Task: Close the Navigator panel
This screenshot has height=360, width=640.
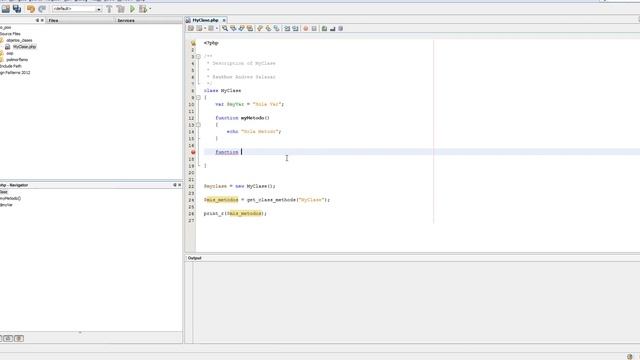Action: [179, 185]
